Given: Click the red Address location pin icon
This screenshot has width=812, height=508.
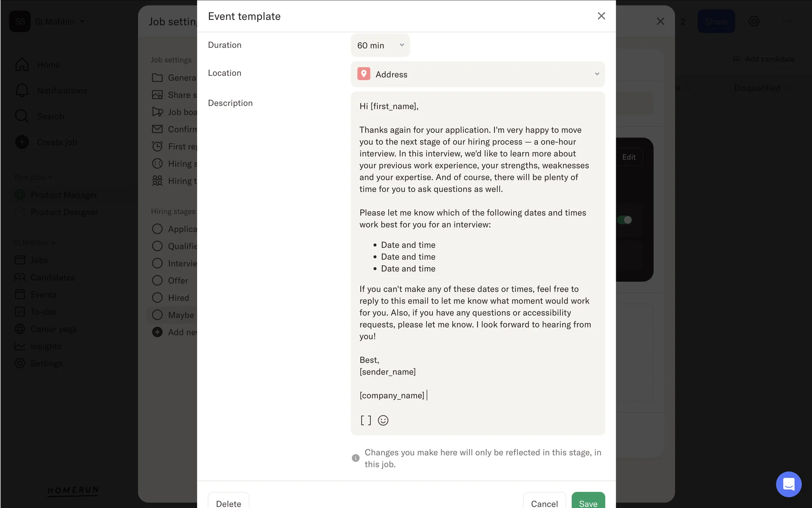Looking at the screenshot, I should (364, 74).
